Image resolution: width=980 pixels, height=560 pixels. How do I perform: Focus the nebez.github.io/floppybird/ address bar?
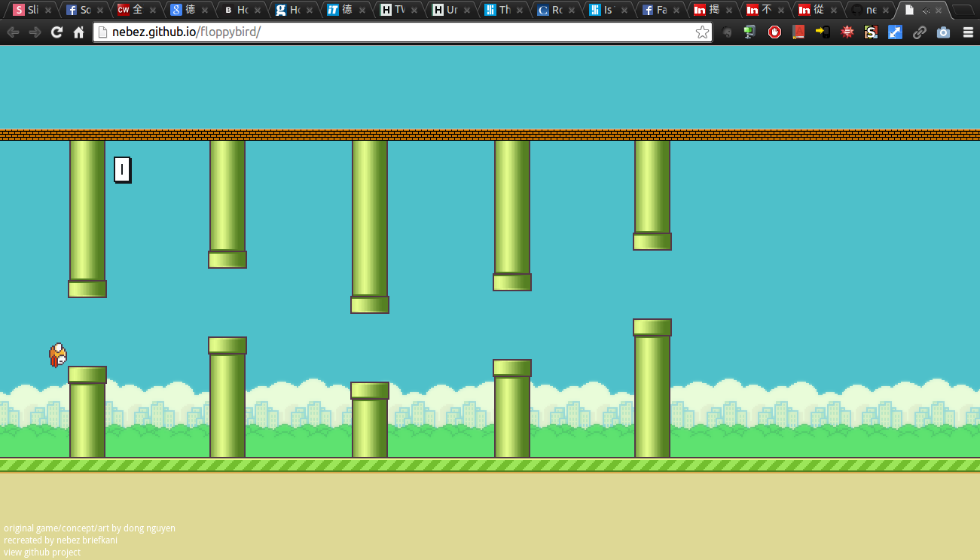pos(402,32)
